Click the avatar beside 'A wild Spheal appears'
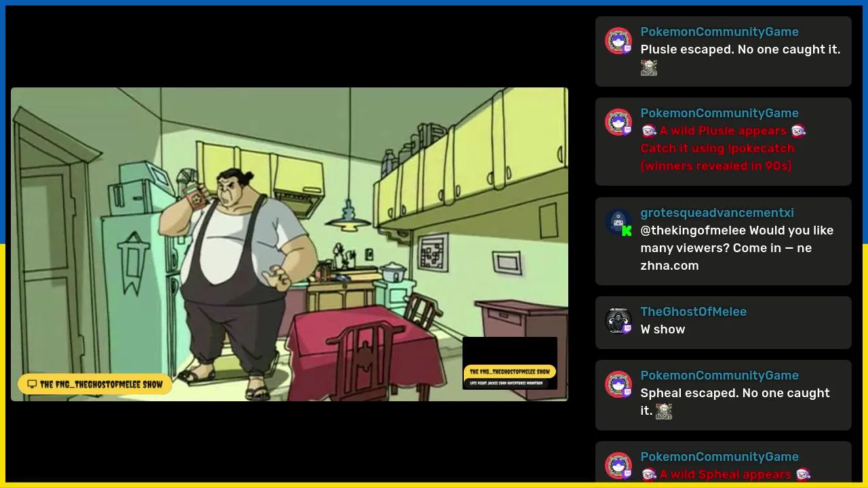Viewport: 868px width, 488px height. click(x=618, y=466)
